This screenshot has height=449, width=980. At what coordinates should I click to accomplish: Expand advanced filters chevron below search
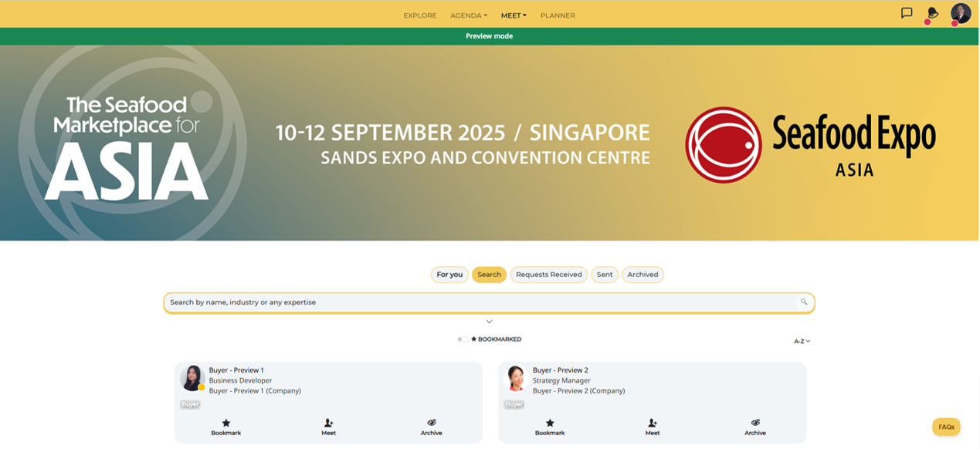click(x=489, y=322)
